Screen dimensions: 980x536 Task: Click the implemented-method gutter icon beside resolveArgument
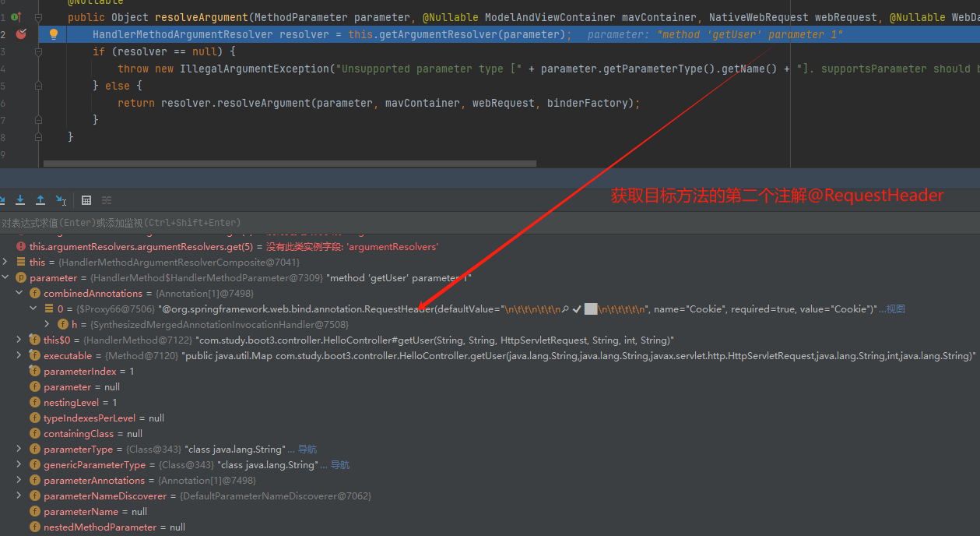16,17
